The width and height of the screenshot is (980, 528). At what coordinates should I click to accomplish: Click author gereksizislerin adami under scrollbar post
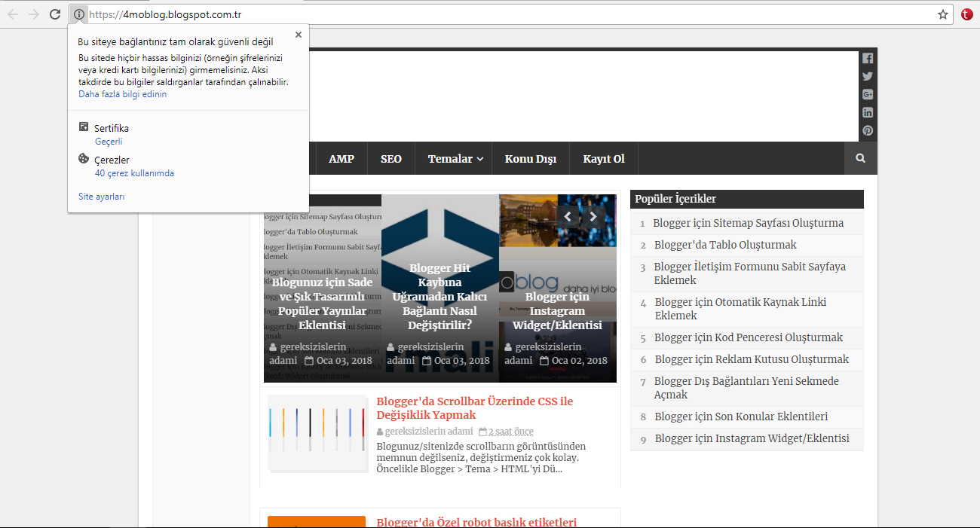tap(429, 432)
